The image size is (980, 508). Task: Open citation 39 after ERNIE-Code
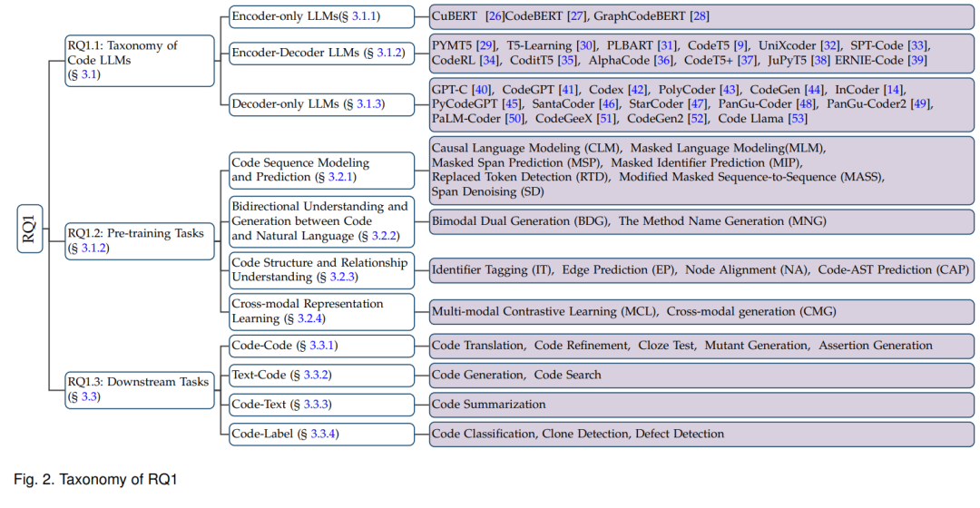click(917, 61)
